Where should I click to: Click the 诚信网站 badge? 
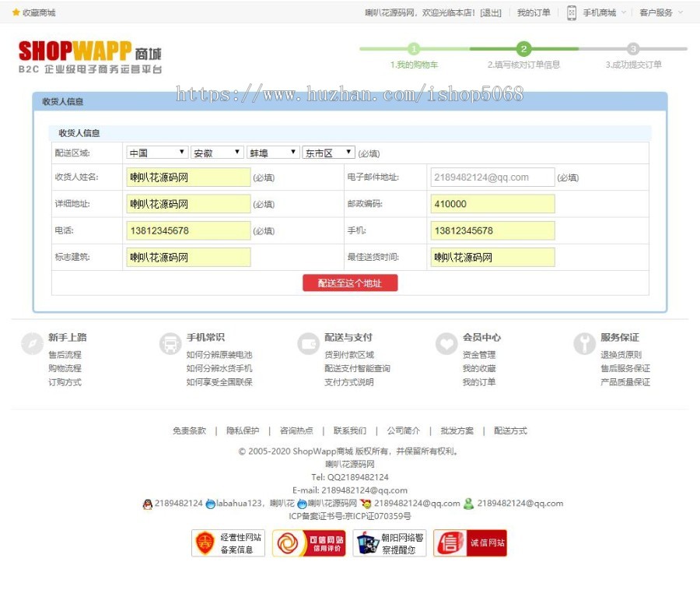click(470, 543)
